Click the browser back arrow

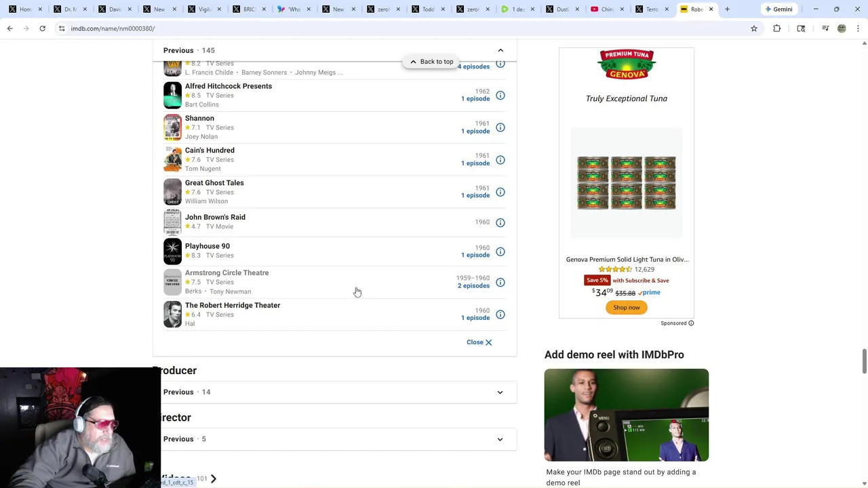point(10,28)
